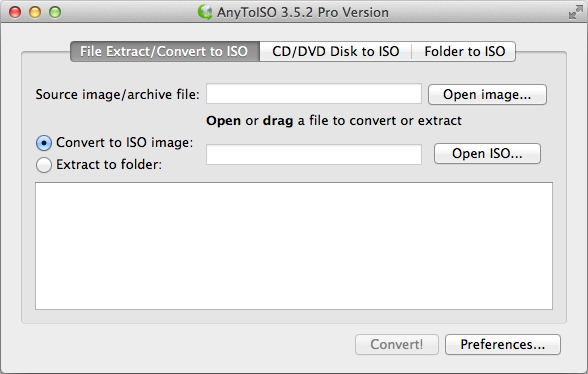Select the Folder to ISO tab
Viewport: 588px width, 374px height.
[464, 51]
